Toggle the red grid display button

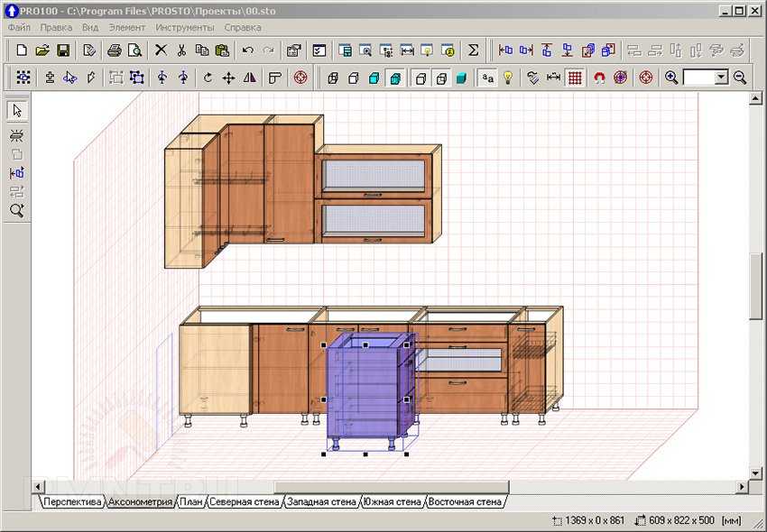click(x=575, y=78)
